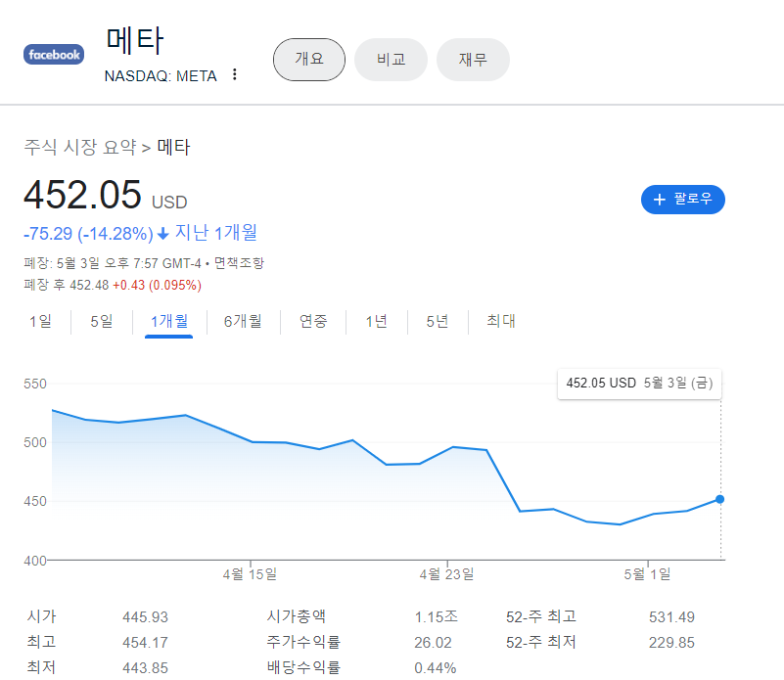The image size is (784, 680).
Task: Click the 최고 value 454.17
Action: coord(146,643)
